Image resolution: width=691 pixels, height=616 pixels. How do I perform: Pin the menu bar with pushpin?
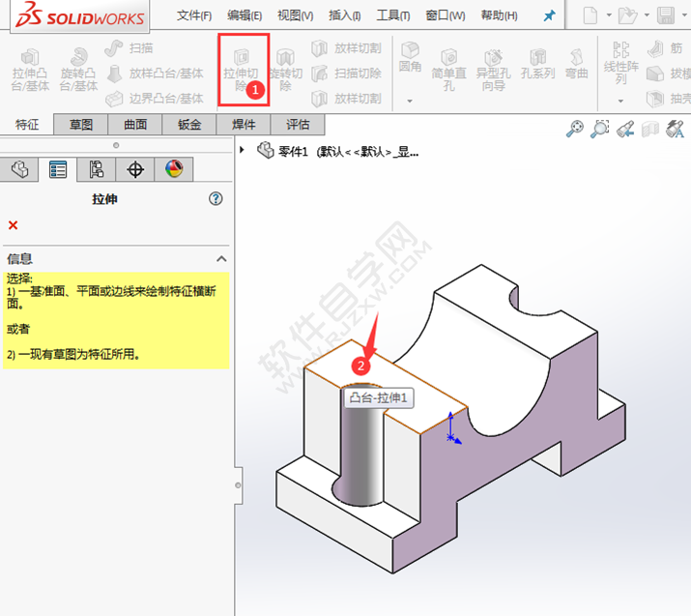coord(549,16)
